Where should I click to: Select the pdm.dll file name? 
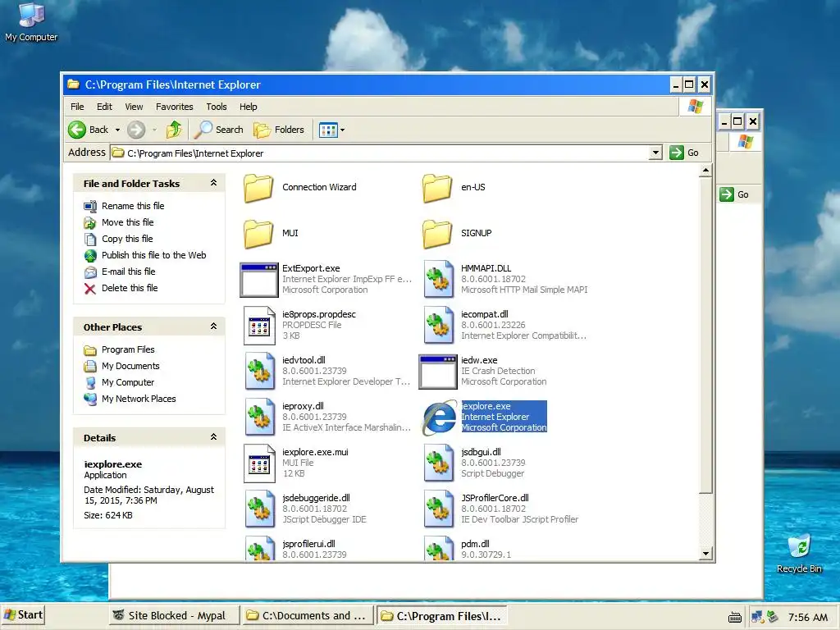coord(475,544)
